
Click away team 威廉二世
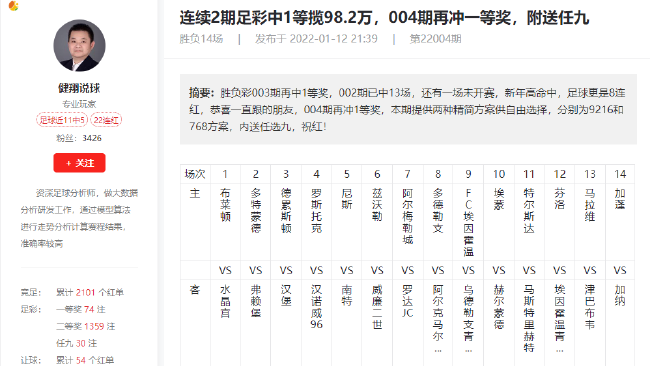click(x=377, y=307)
